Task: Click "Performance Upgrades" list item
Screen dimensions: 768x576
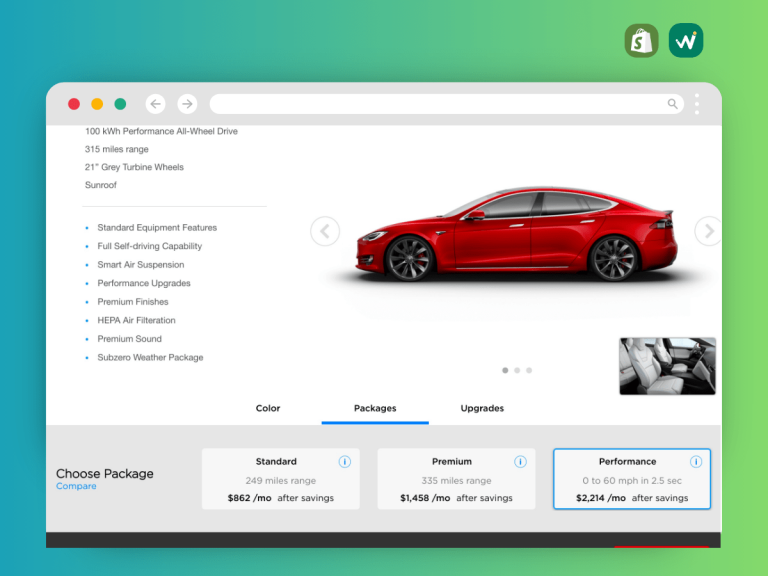Action: [144, 283]
